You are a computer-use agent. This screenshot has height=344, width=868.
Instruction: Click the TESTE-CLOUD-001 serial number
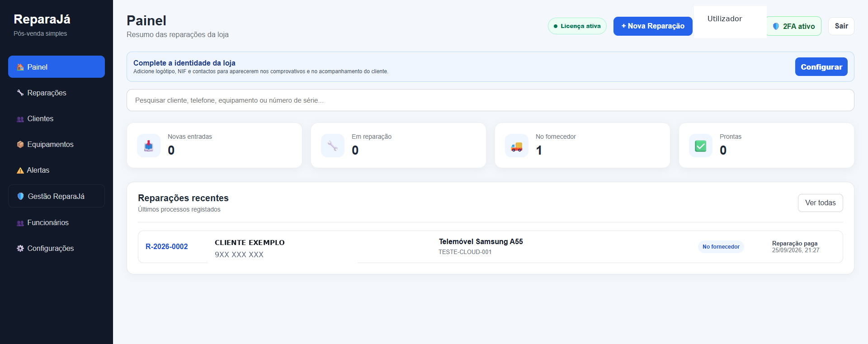(x=465, y=252)
